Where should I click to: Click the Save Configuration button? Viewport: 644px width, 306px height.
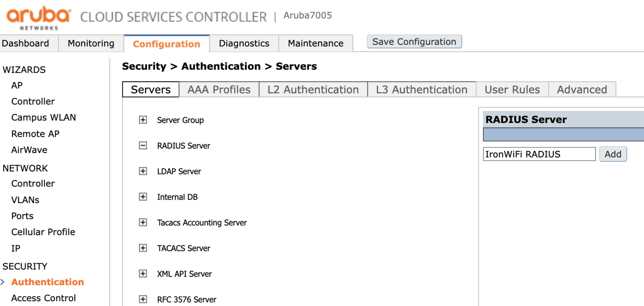point(414,42)
